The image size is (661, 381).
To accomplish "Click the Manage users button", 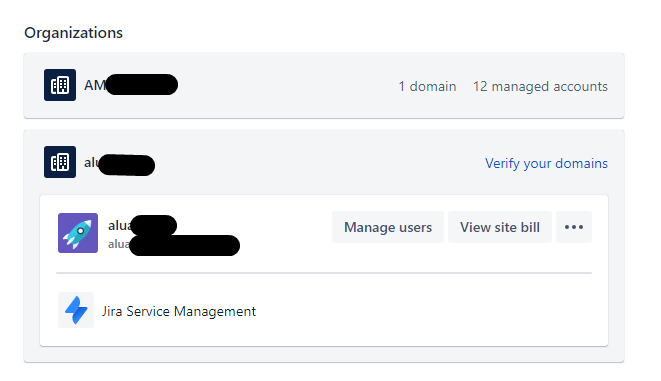I will pyautogui.click(x=388, y=227).
